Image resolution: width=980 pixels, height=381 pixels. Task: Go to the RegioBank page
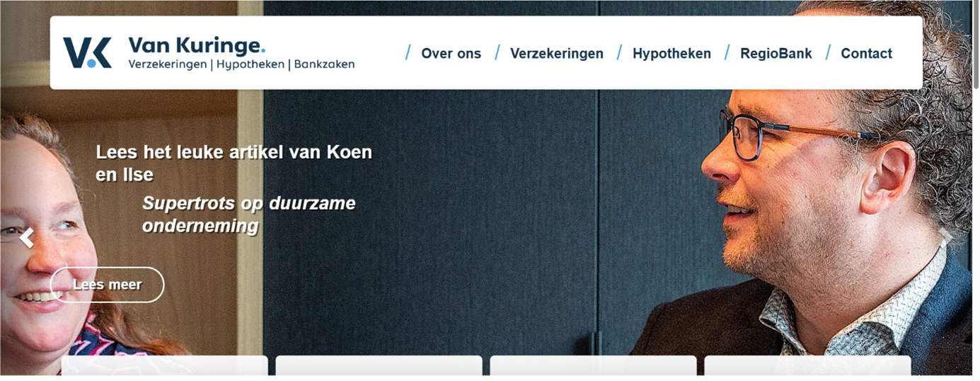pos(776,54)
